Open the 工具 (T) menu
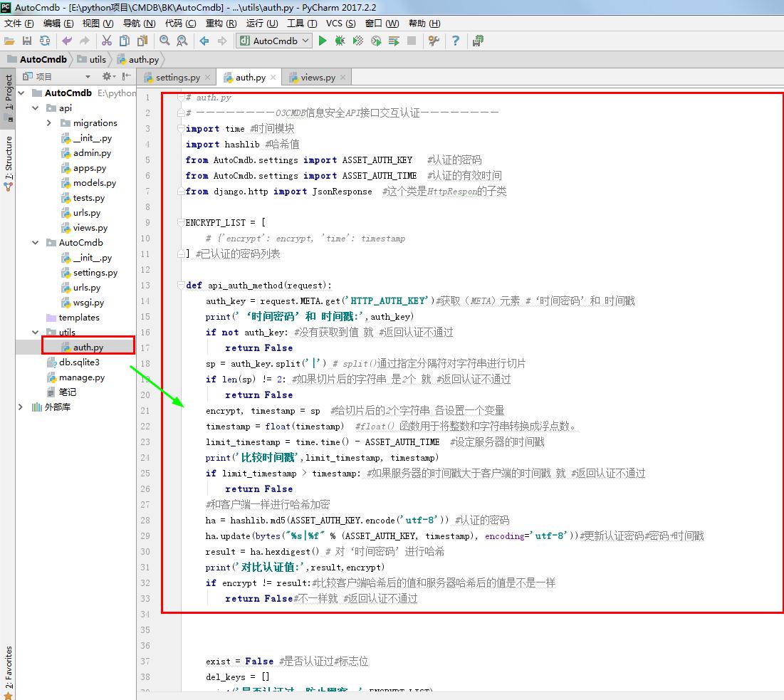 coord(302,23)
